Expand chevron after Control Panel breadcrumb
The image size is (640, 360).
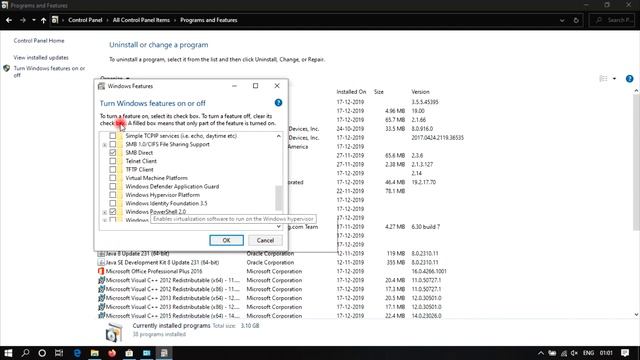[108, 20]
